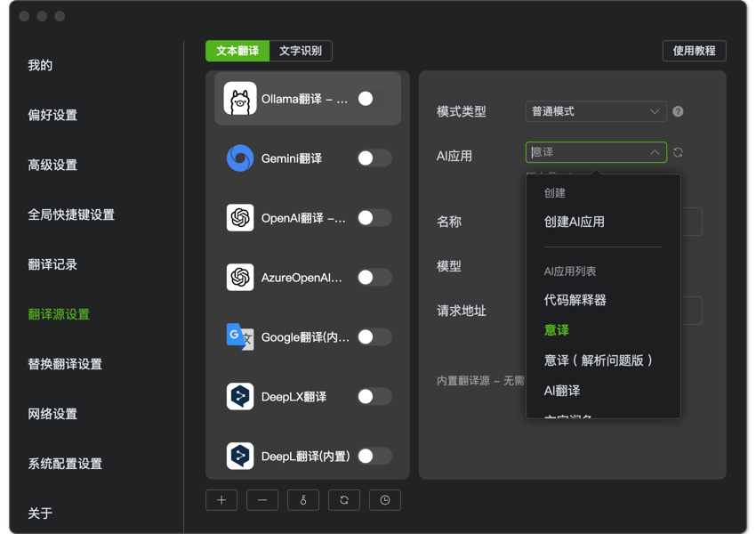Select the DeepLX翻译 list row label

294,397
